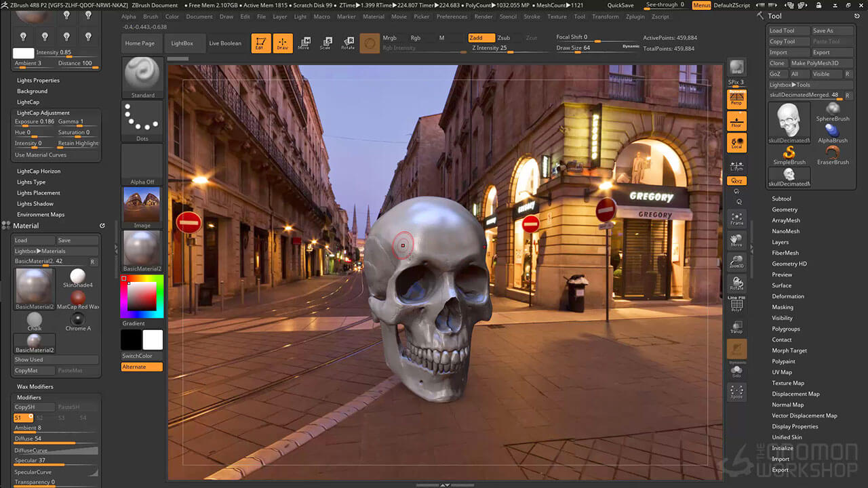The image size is (868, 488).
Task: Switch brush mode to Zsub
Action: pyautogui.click(x=504, y=38)
